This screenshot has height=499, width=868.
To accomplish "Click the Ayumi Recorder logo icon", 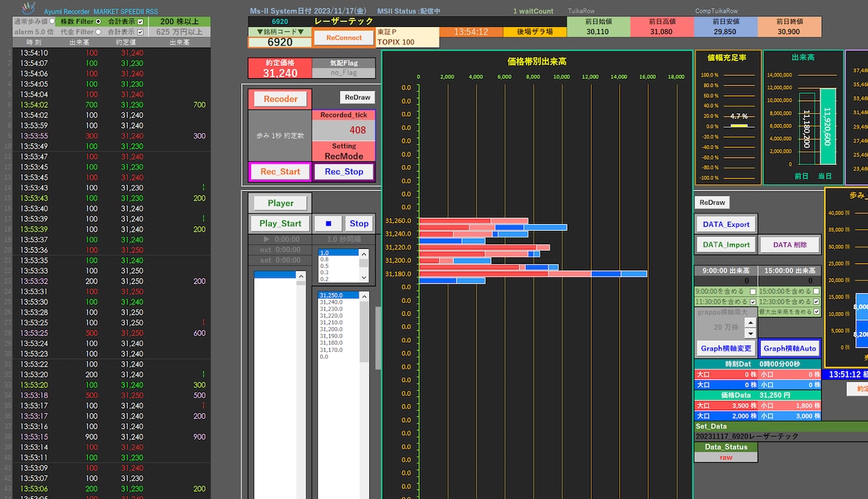I will [x=27, y=8].
